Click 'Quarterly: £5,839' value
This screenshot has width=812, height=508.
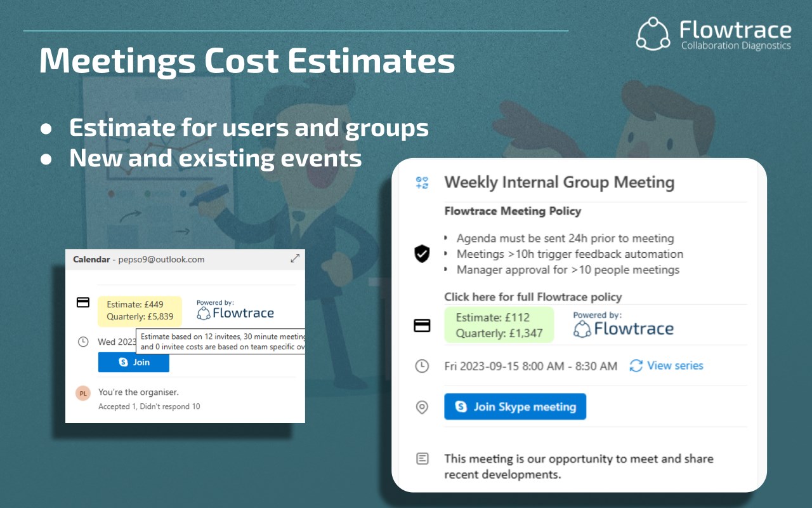pos(140,316)
